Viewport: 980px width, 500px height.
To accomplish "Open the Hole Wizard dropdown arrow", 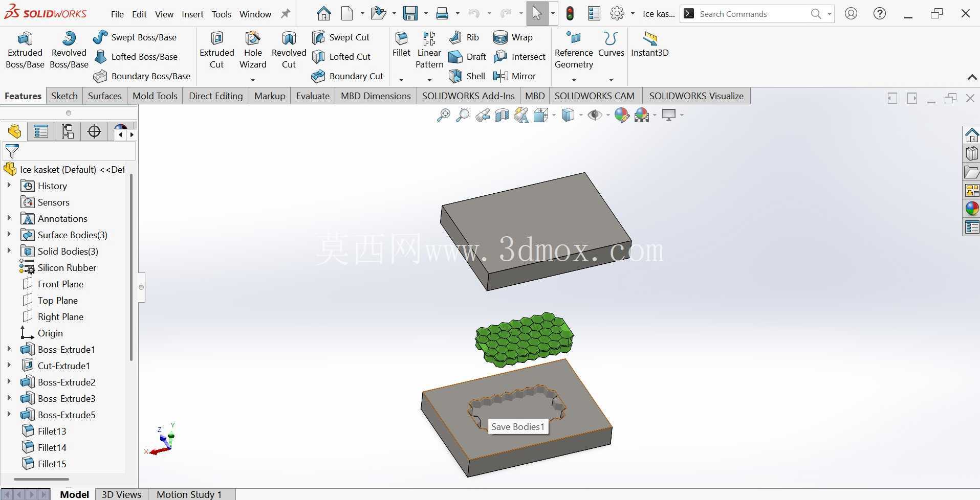I will pyautogui.click(x=253, y=80).
